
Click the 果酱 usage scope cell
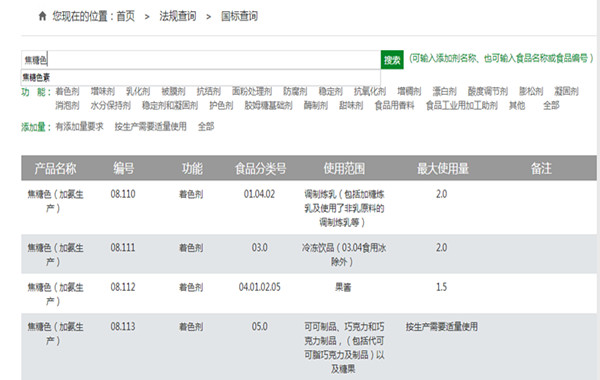343,287
